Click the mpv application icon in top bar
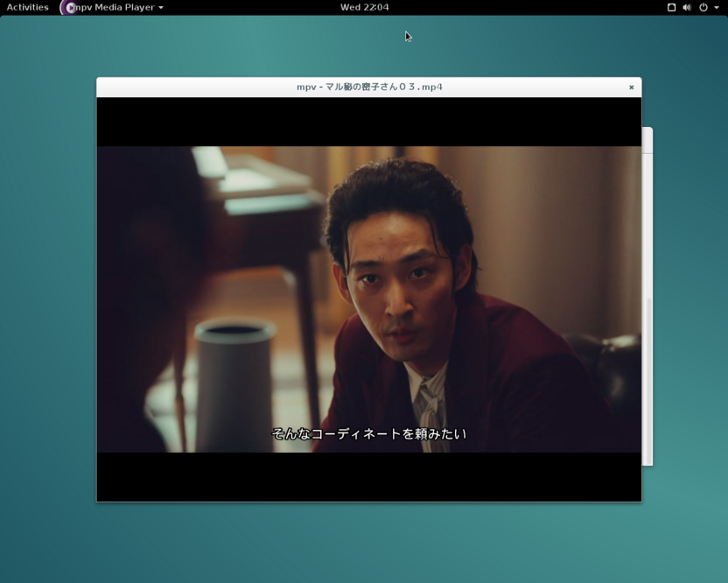 coord(69,7)
